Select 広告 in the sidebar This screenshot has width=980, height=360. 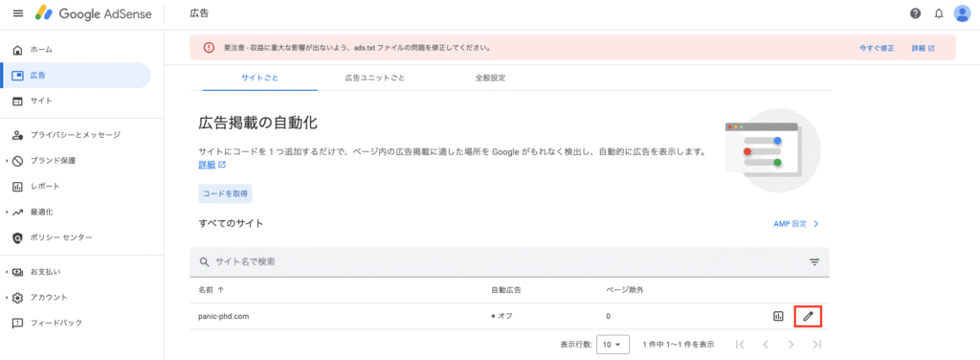tap(76, 75)
